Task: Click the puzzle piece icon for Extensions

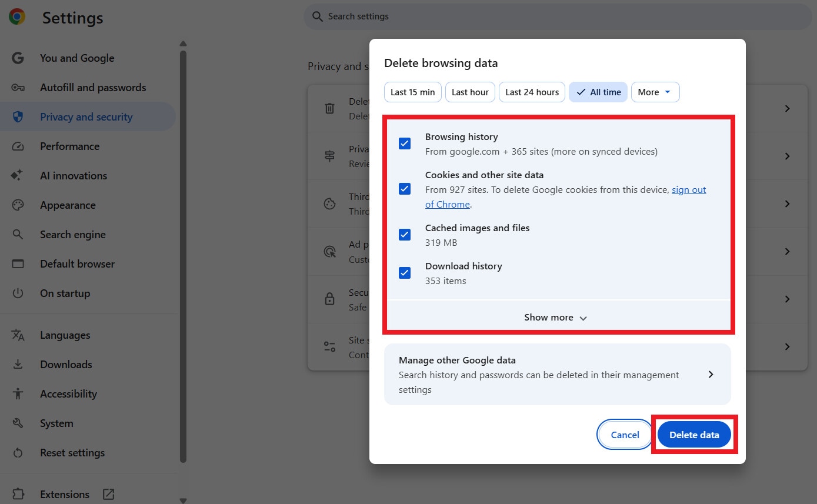Action: [x=18, y=495]
